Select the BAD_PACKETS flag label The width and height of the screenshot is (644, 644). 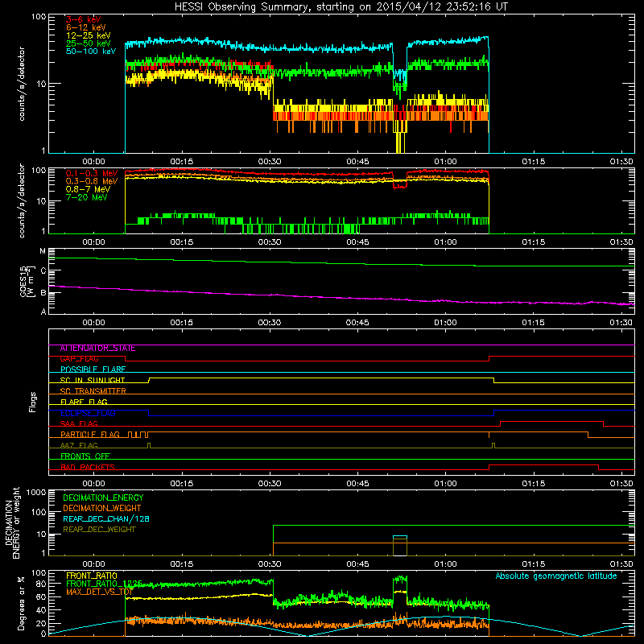click(x=88, y=467)
